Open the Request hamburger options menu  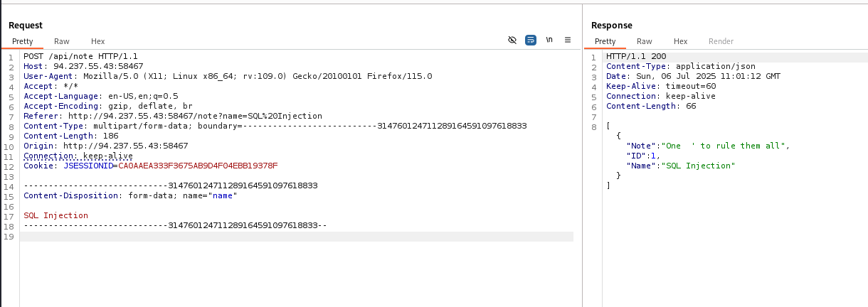(x=568, y=40)
